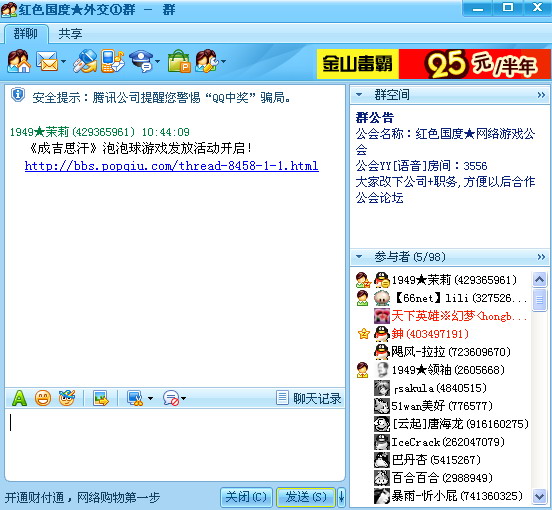Click the star badge next to 鉮
The image size is (552, 510).
(363, 334)
